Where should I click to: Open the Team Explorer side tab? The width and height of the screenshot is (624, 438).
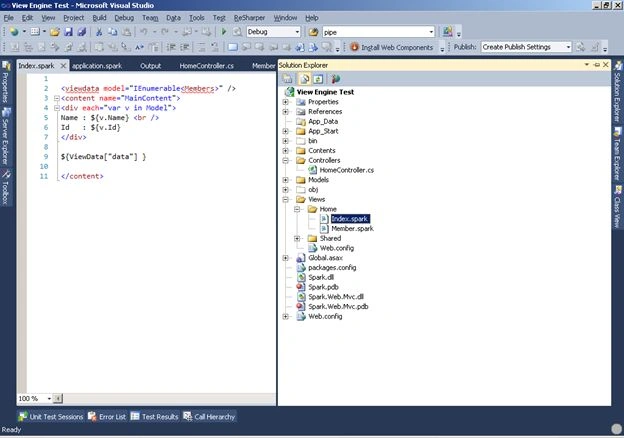pos(618,154)
